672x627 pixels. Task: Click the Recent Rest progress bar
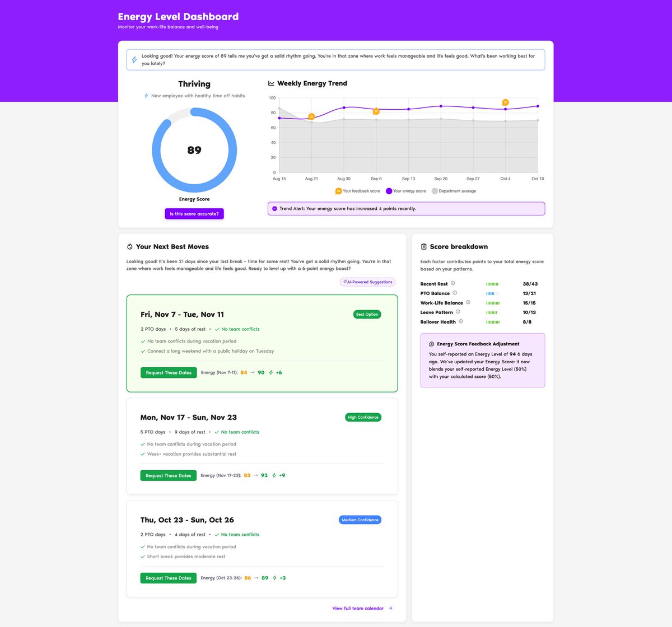pyautogui.click(x=493, y=284)
